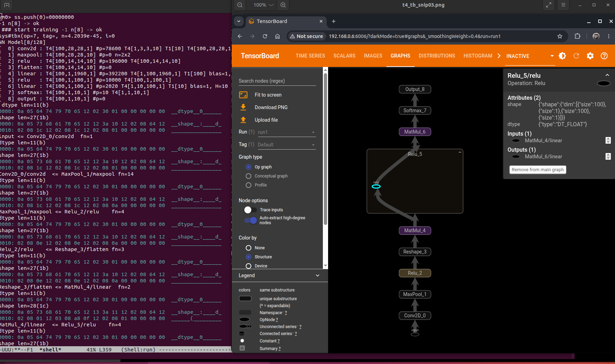Collapse the Legend section chevron

click(x=318, y=275)
